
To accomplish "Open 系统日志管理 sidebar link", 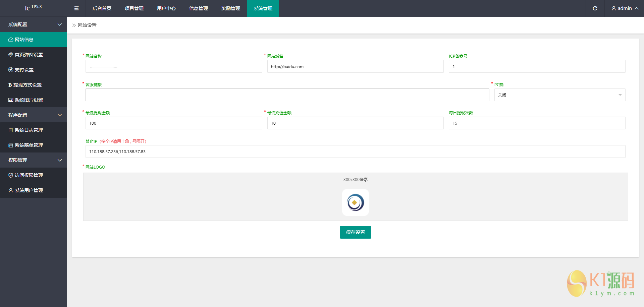I will [x=34, y=130].
